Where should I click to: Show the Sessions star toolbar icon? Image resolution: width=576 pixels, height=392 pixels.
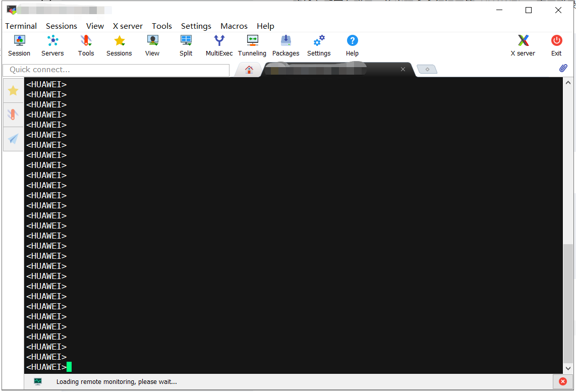[119, 45]
